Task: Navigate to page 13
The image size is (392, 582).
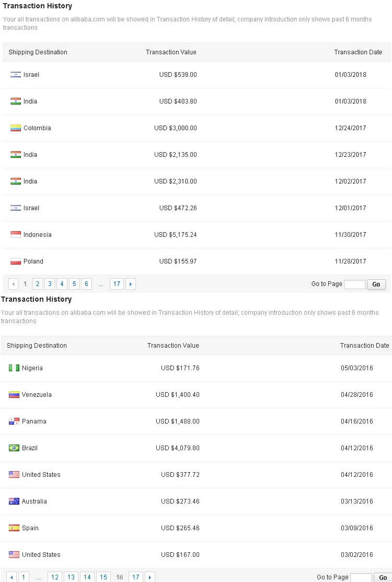Action: [x=71, y=577]
